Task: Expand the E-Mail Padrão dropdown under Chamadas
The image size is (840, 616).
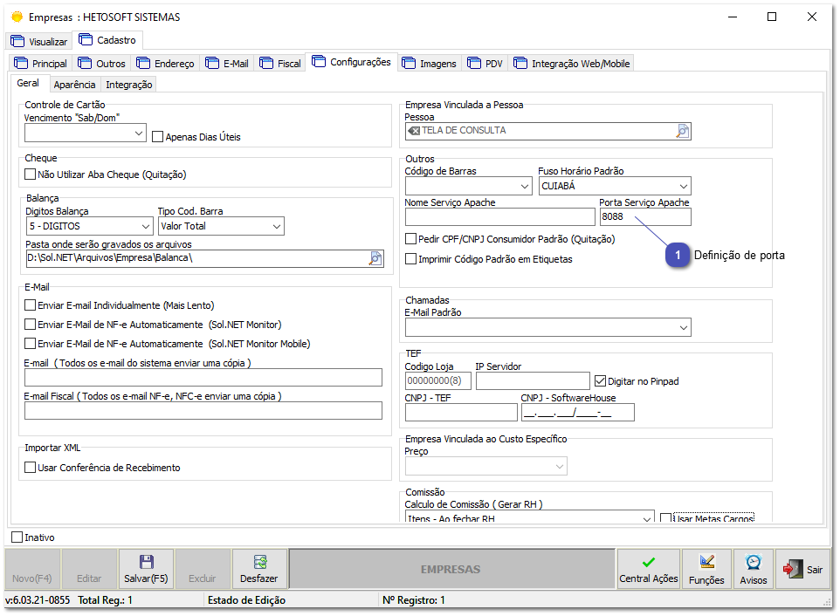Action: coord(683,328)
